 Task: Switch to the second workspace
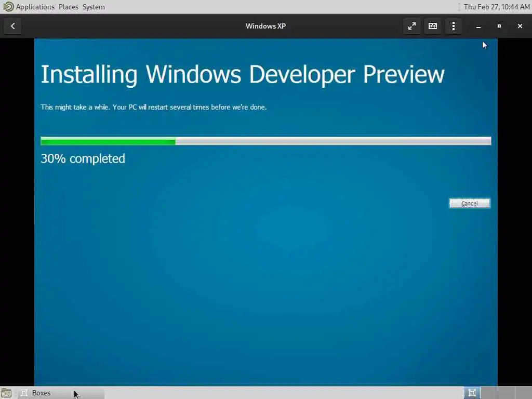489,393
